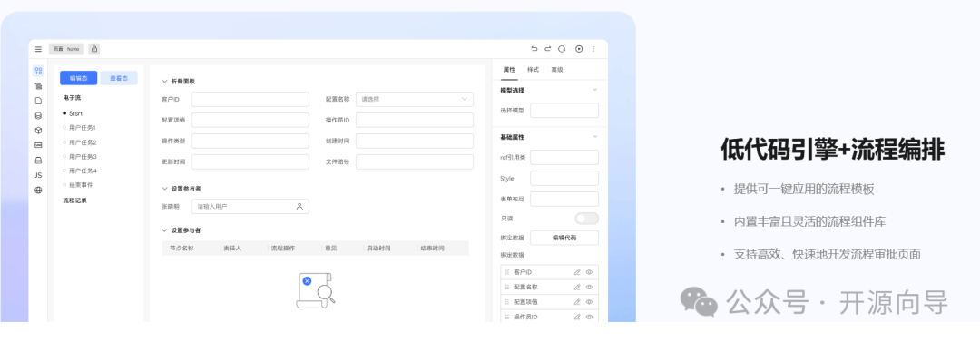Click the 查看态 button

tap(119, 78)
